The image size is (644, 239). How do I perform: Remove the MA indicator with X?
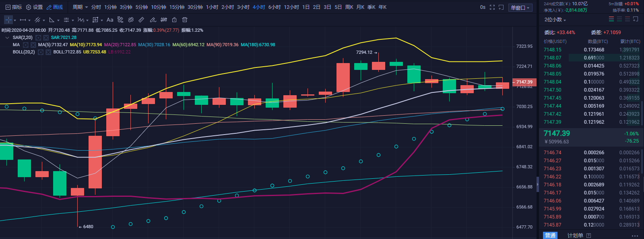[x=33, y=45]
